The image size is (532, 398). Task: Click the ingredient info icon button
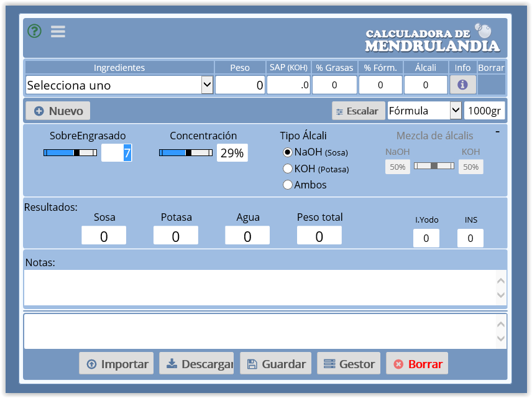[x=463, y=85]
